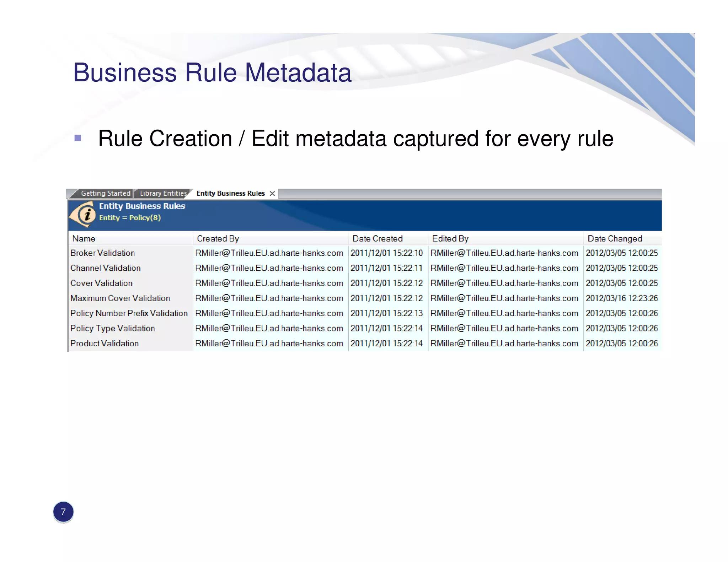Open the Library Entities tab
This screenshot has width=728, height=562.
click(164, 193)
